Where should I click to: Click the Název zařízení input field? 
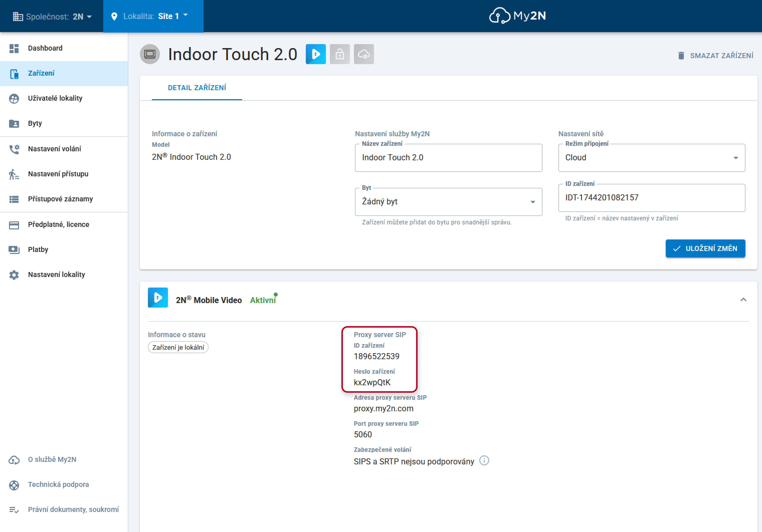(448, 158)
